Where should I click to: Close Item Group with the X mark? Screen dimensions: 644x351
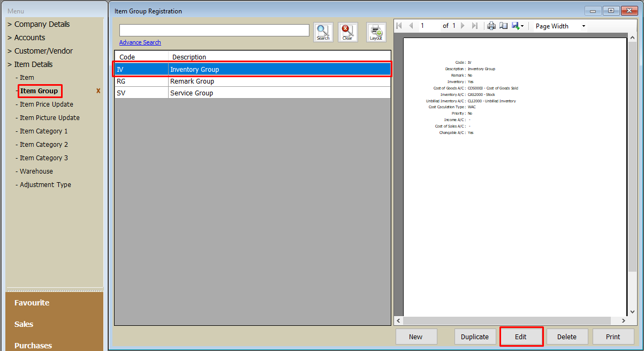point(98,91)
